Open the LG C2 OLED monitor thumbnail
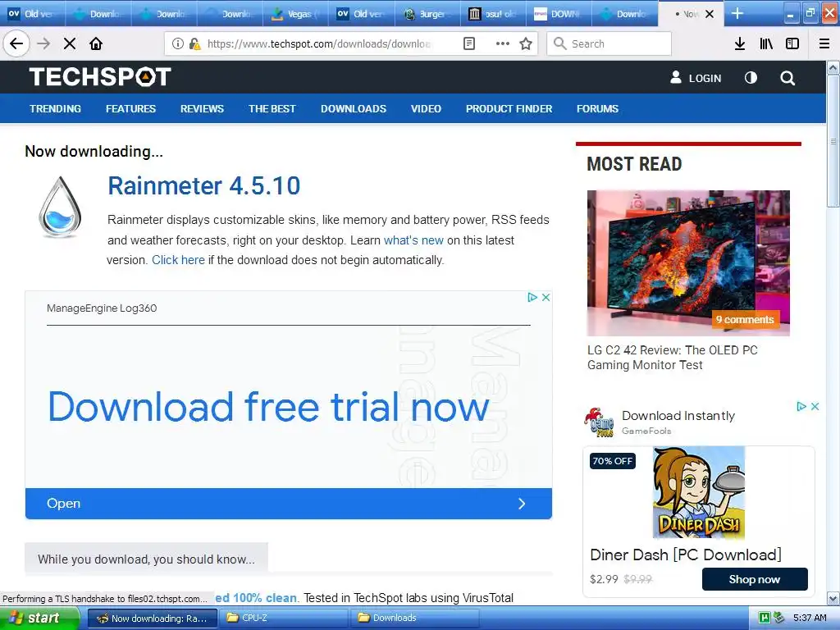Viewport: 840px width, 630px height. point(688,263)
